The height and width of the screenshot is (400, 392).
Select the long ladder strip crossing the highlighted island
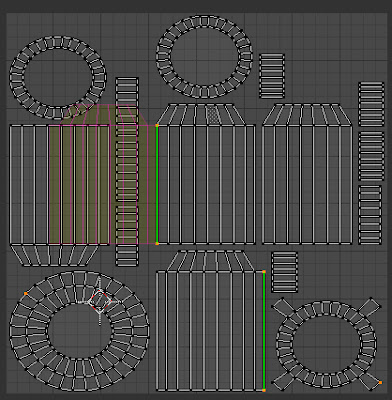point(127,172)
